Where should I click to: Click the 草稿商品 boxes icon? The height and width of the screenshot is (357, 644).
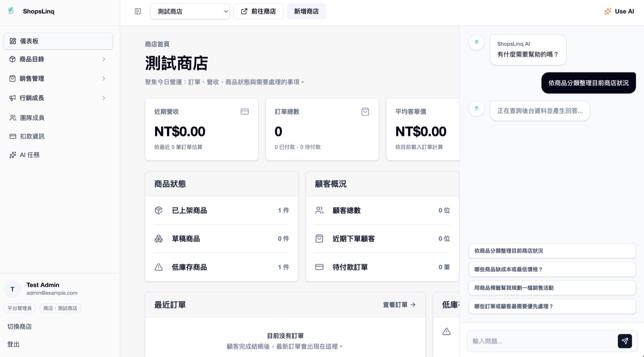159,239
